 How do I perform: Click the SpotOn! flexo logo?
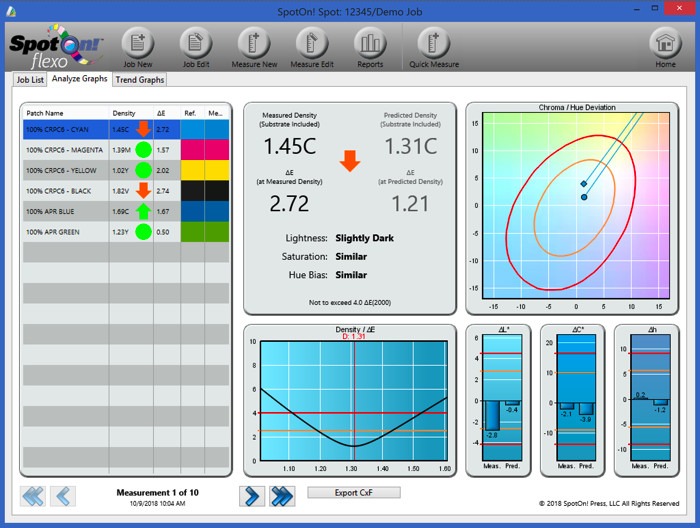pyautogui.click(x=56, y=47)
